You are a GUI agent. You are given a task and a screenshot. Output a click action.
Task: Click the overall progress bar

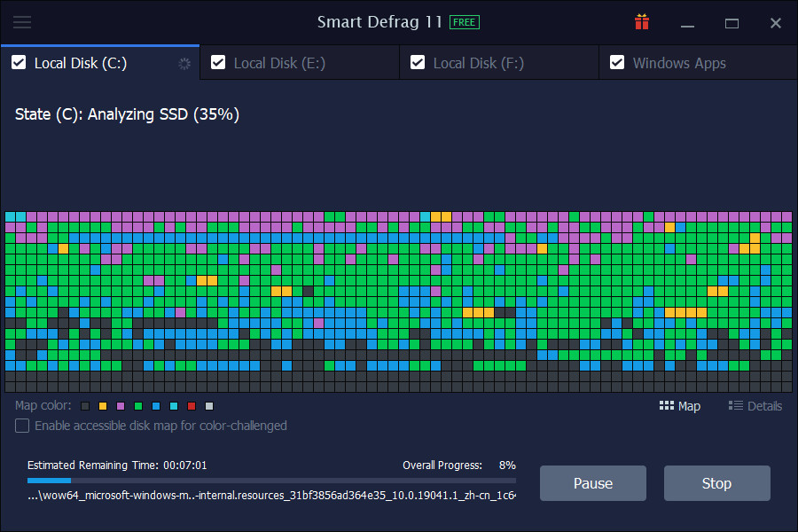click(271, 480)
